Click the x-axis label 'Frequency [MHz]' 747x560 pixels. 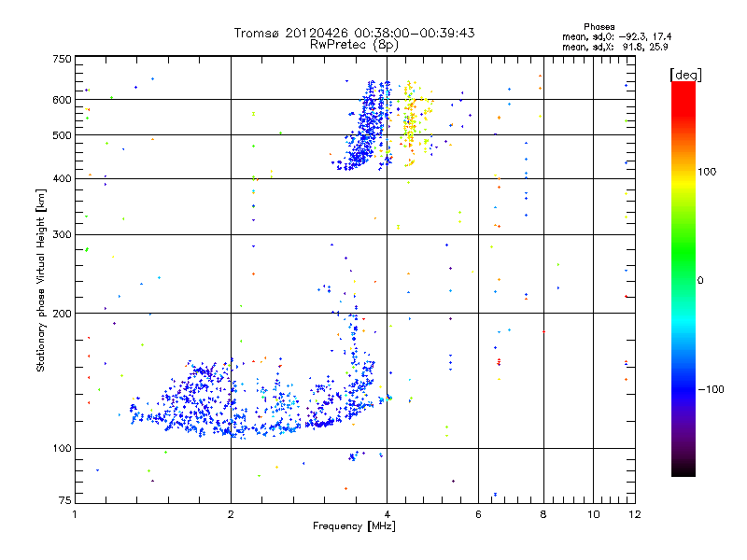(354, 526)
